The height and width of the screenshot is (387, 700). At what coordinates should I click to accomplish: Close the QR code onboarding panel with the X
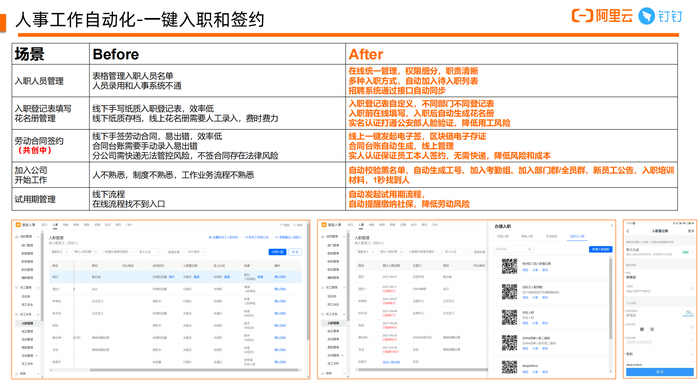(612, 225)
